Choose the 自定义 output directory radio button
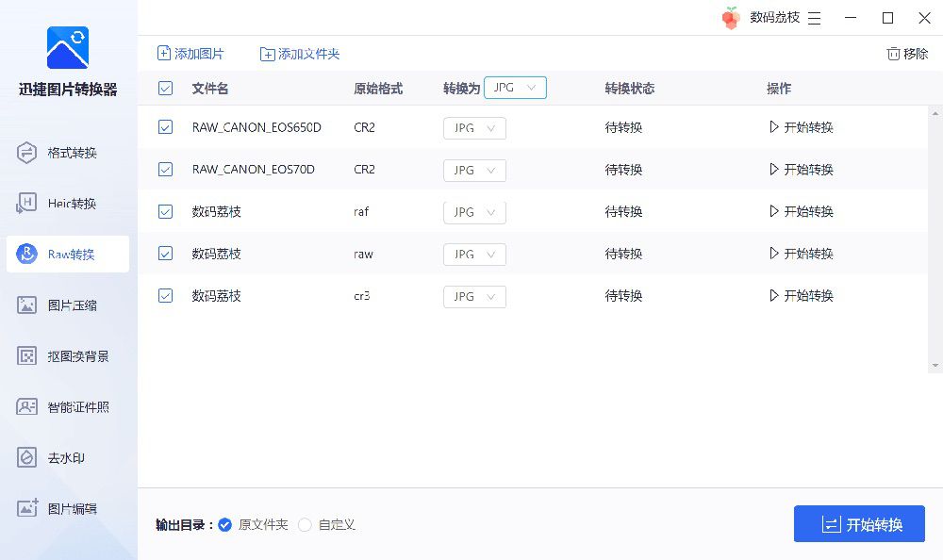The height and width of the screenshot is (560, 943). [x=305, y=525]
